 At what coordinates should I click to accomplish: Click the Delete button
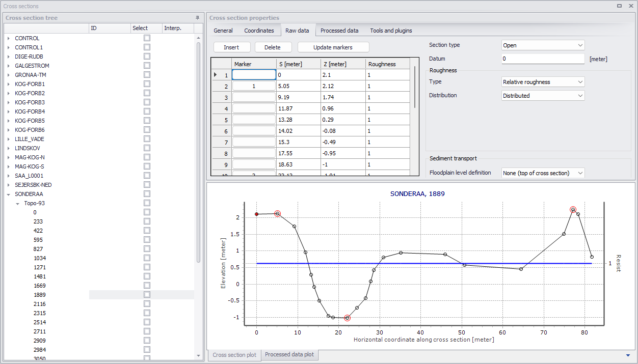pos(273,47)
